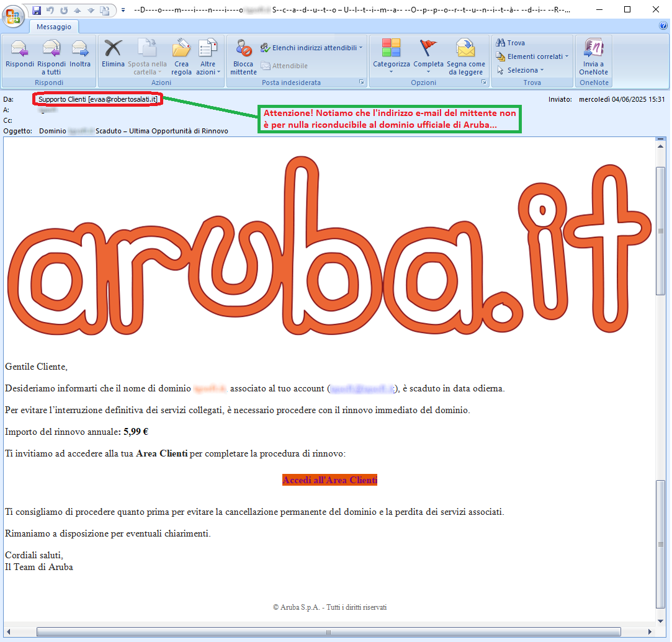Click the horizontal scrollbar right arrow

point(650,631)
